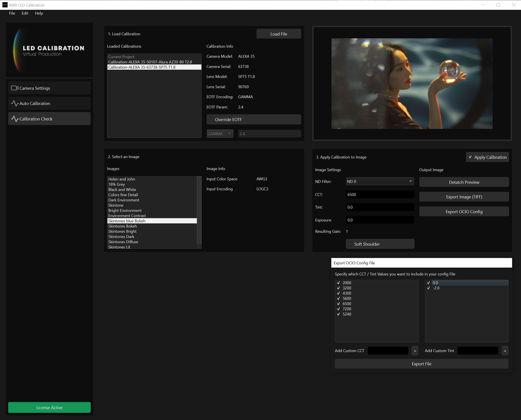This screenshot has height=420, width=521.
Task: Open the Help menu
Action: (x=39, y=13)
